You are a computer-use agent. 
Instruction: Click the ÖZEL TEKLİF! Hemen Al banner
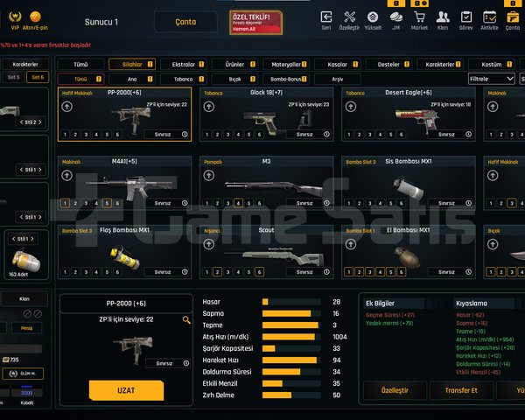coord(256,23)
